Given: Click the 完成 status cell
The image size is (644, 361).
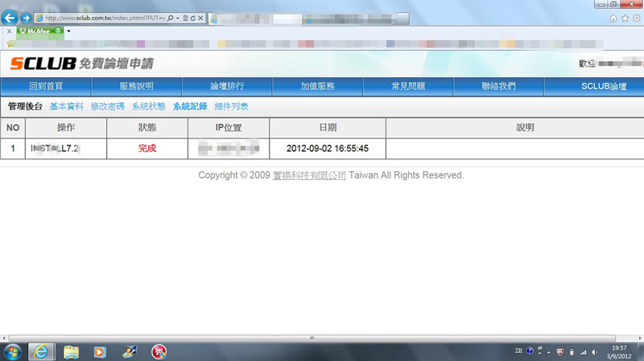Looking at the screenshot, I should coord(147,148).
